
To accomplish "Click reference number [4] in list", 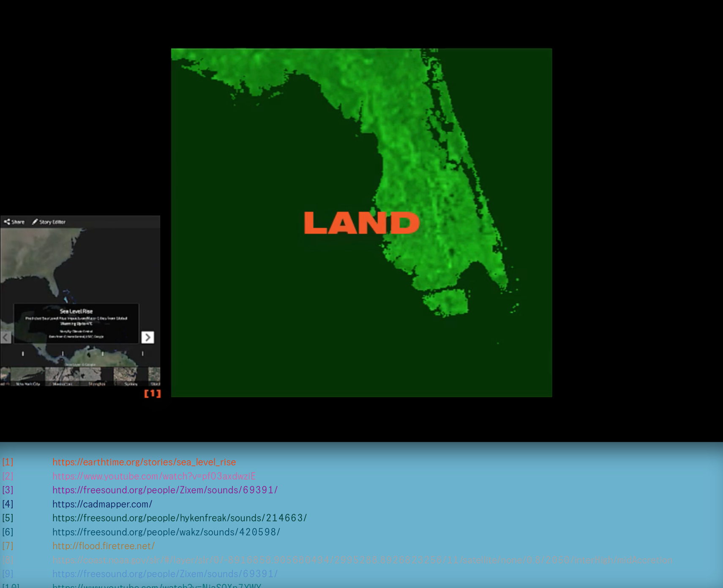I will coord(8,504).
